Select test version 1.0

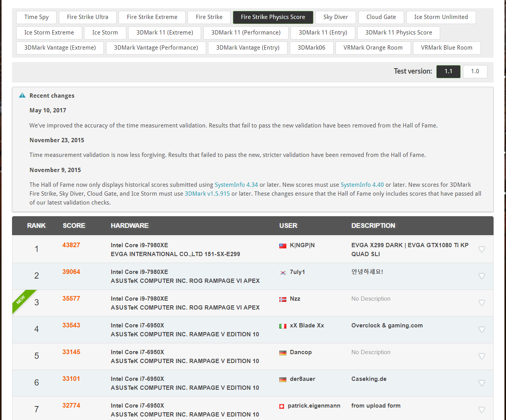pos(475,71)
